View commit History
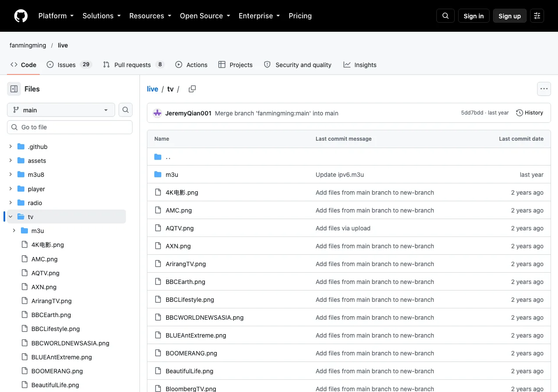 pos(530,113)
